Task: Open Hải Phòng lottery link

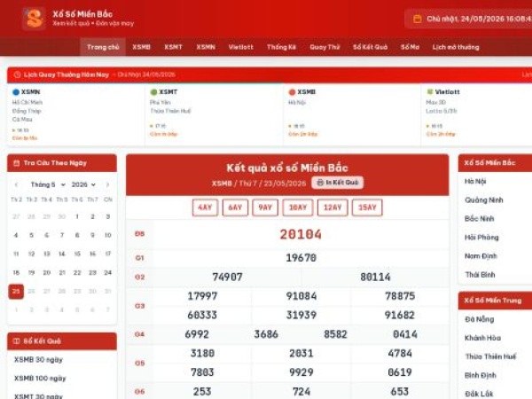Action: pos(481,238)
